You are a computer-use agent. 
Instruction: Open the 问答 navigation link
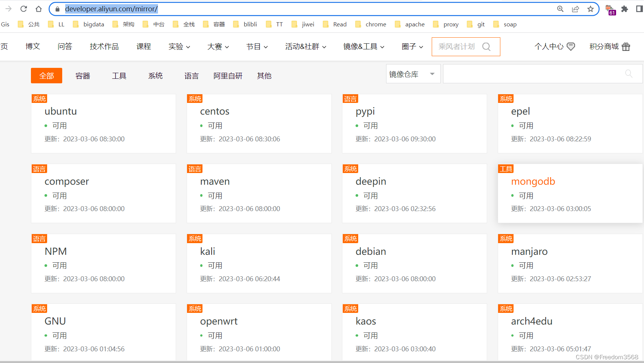point(65,46)
